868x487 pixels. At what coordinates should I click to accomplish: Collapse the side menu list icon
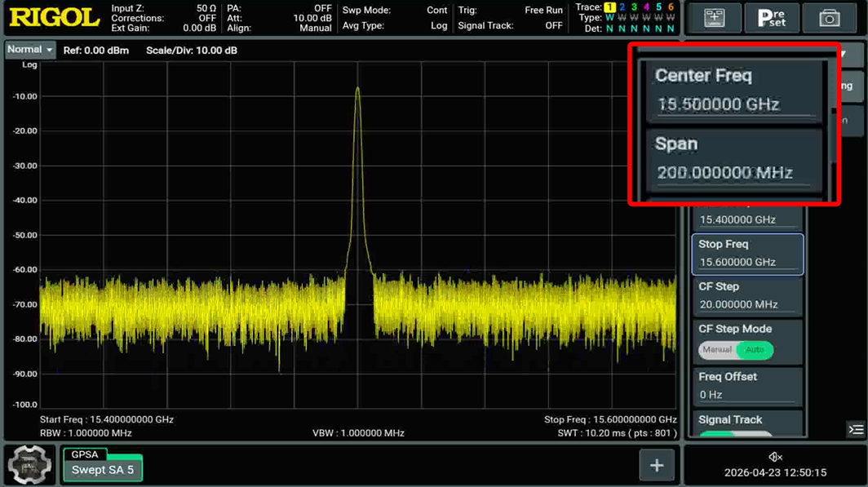856,429
